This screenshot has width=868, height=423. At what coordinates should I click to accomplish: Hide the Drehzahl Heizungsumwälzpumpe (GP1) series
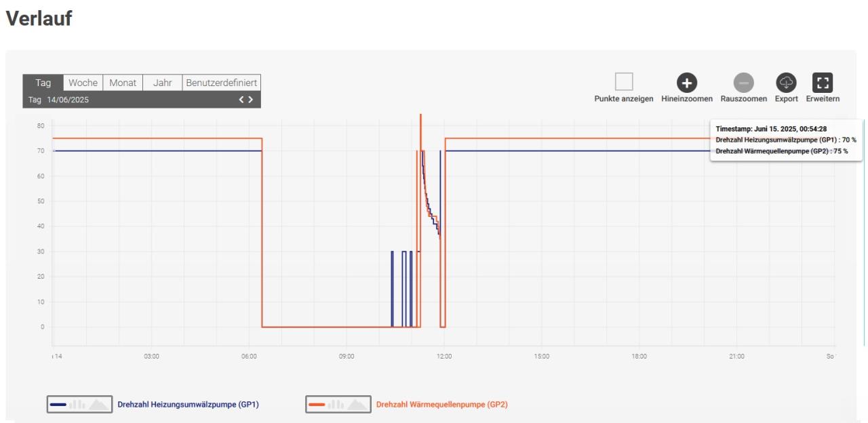(x=188, y=405)
